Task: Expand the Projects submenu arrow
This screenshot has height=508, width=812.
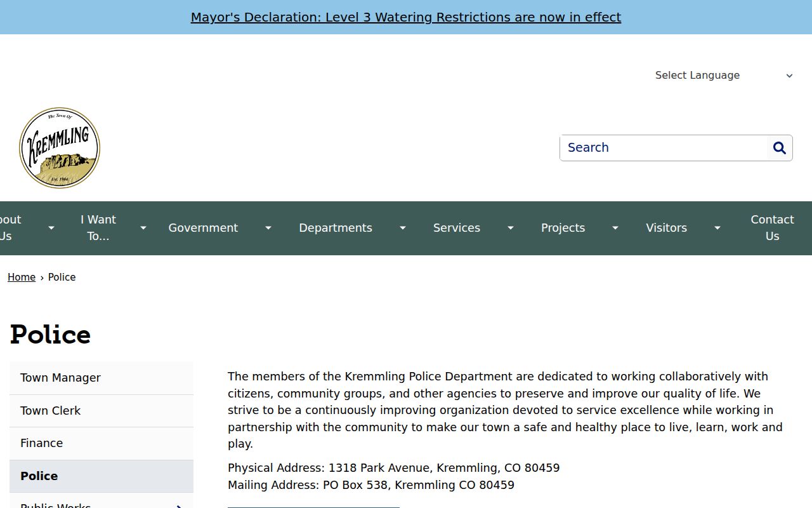Action: pos(615,228)
